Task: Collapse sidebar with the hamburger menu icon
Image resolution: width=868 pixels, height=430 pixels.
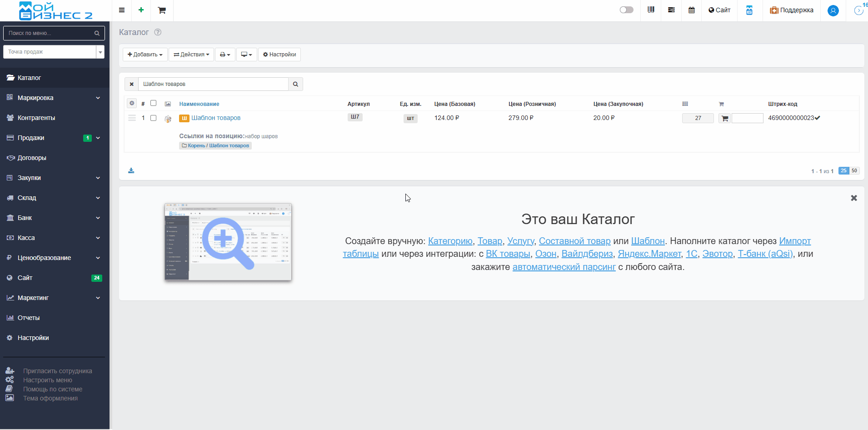Action: click(122, 10)
